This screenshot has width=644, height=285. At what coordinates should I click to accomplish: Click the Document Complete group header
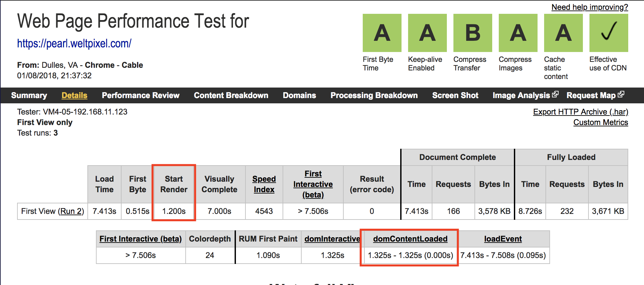(x=457, y=157)
